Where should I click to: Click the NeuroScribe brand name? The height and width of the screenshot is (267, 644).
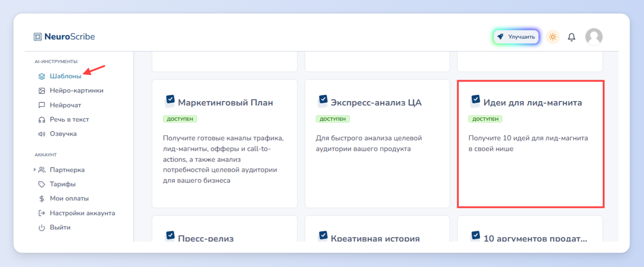coord(70,37)
